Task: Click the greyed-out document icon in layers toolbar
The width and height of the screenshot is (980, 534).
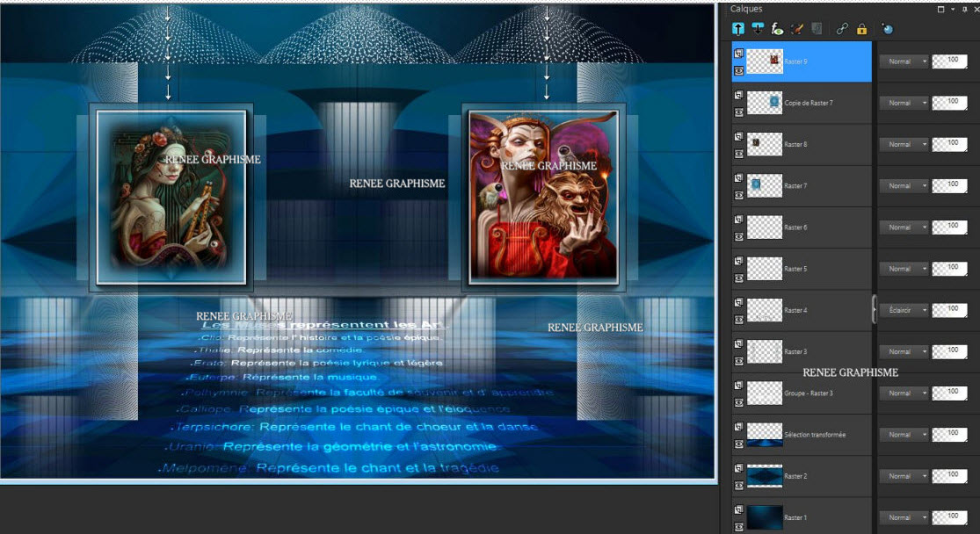Action: point(817,29)
